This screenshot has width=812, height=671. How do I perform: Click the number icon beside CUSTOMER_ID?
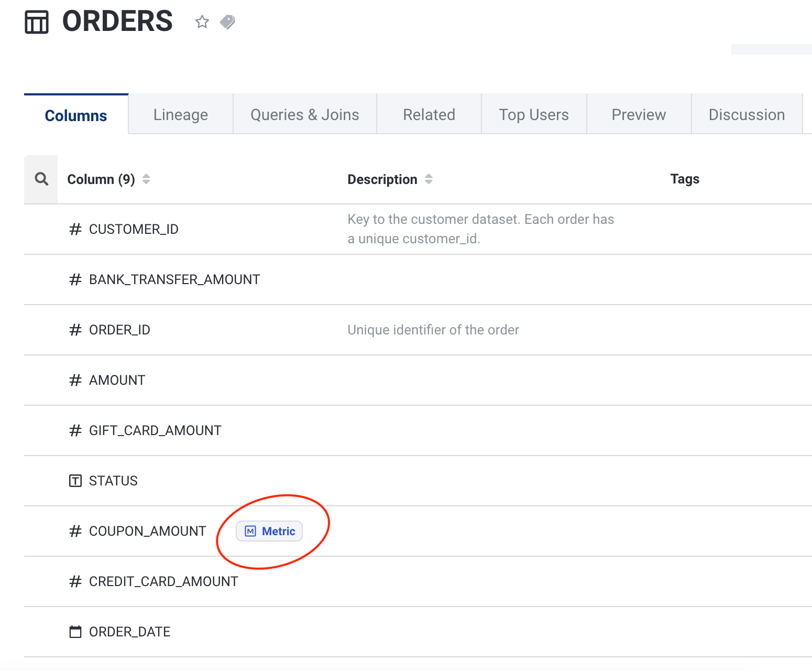click(x=75, y=229)
